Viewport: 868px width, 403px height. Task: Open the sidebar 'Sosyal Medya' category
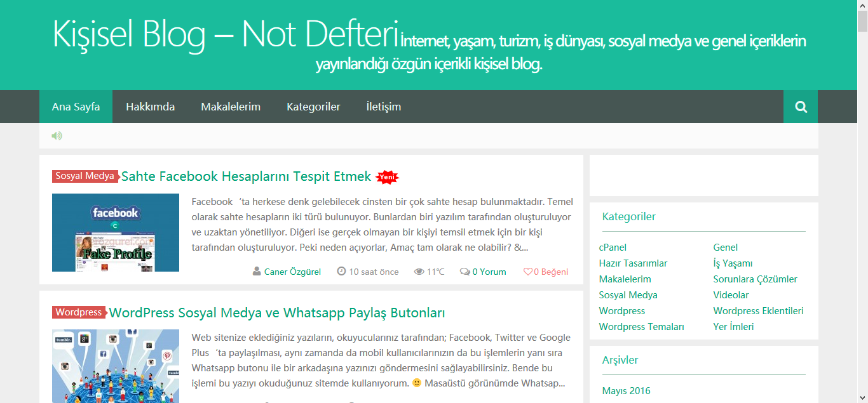pyautogui.click(x=628, y=295)
